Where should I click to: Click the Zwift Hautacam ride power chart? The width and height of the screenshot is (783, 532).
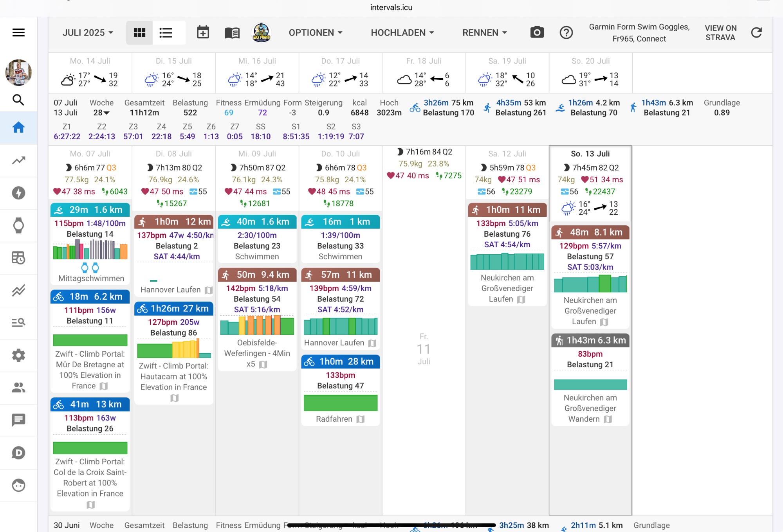coord(174,349)
